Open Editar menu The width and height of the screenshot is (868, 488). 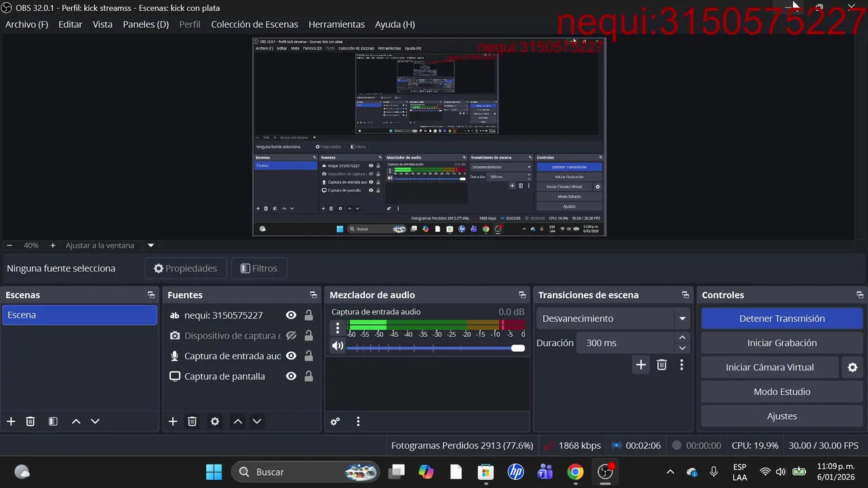click(x=71, y=24)
